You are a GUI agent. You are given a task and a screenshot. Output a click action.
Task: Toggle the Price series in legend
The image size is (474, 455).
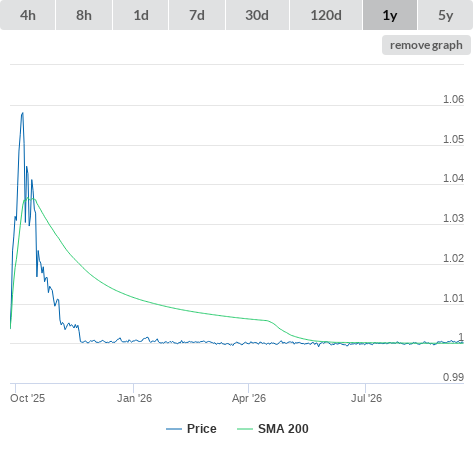201,428
